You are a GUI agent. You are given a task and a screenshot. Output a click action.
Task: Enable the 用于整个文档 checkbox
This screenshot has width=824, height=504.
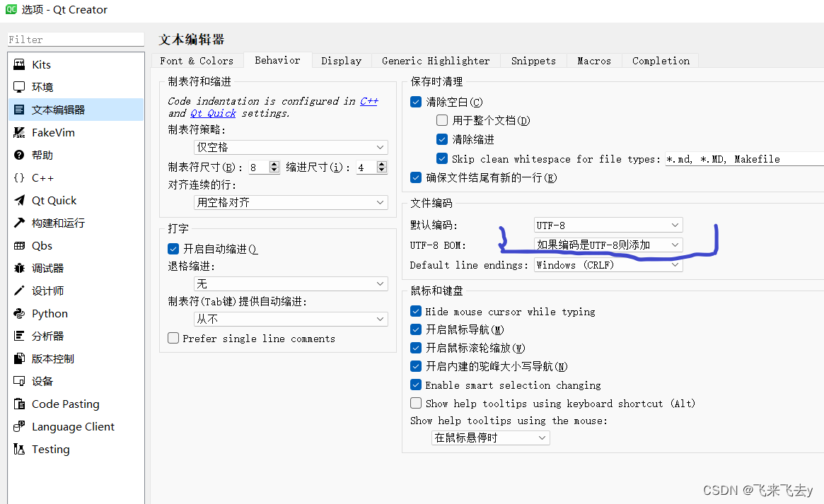[x=442, y=120]
